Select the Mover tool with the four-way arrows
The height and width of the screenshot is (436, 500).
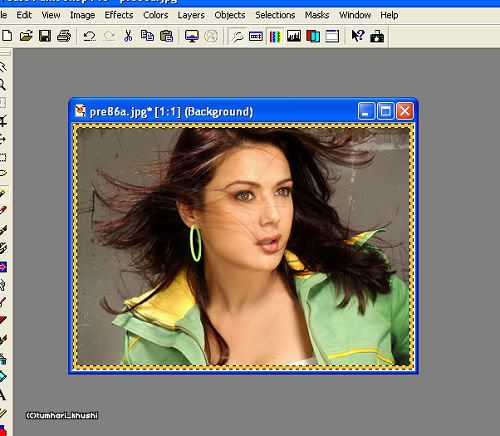tap(3, 139)
